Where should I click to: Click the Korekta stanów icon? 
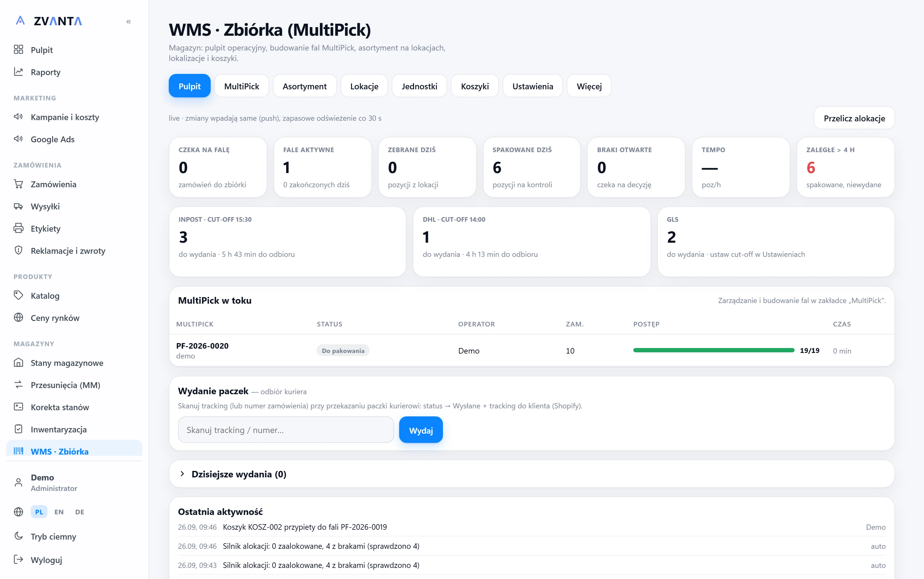pyautogui.click(x=18, y=407)
